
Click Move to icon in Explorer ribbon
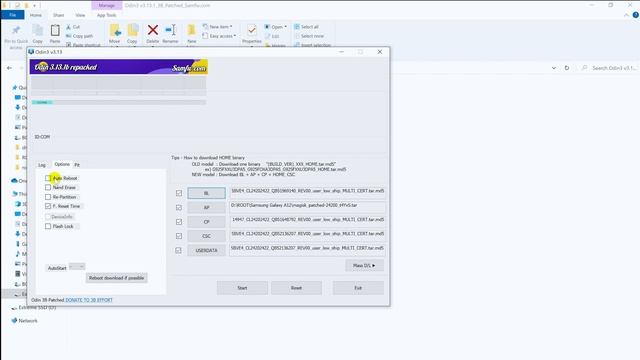tap(115, 31)
